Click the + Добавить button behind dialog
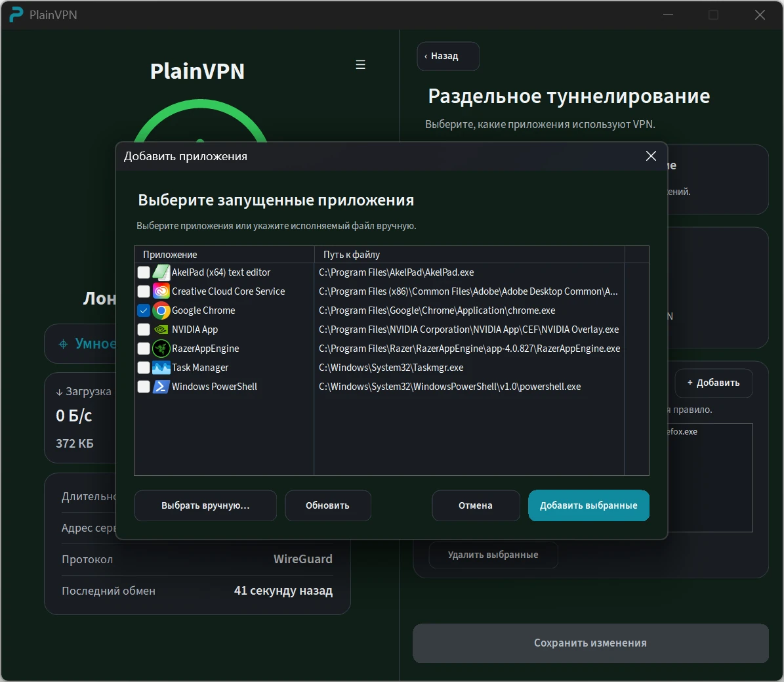Screen dimensions: 784x682 tap(714, 383)
